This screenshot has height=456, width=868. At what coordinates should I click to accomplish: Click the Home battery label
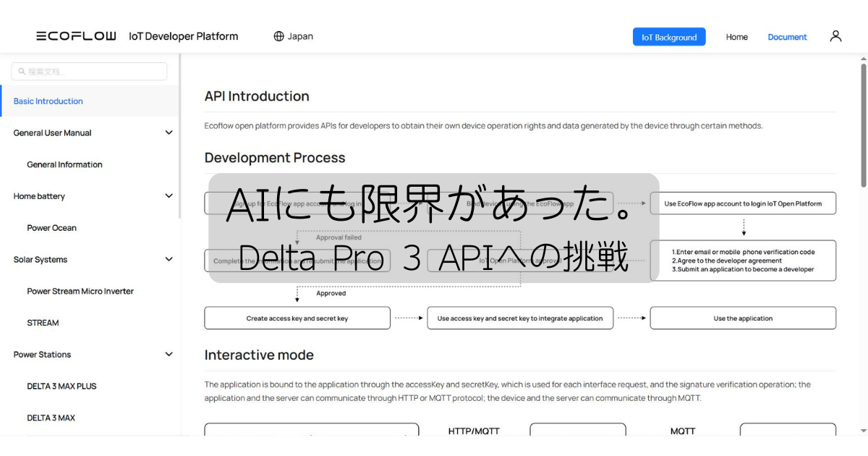39,196
